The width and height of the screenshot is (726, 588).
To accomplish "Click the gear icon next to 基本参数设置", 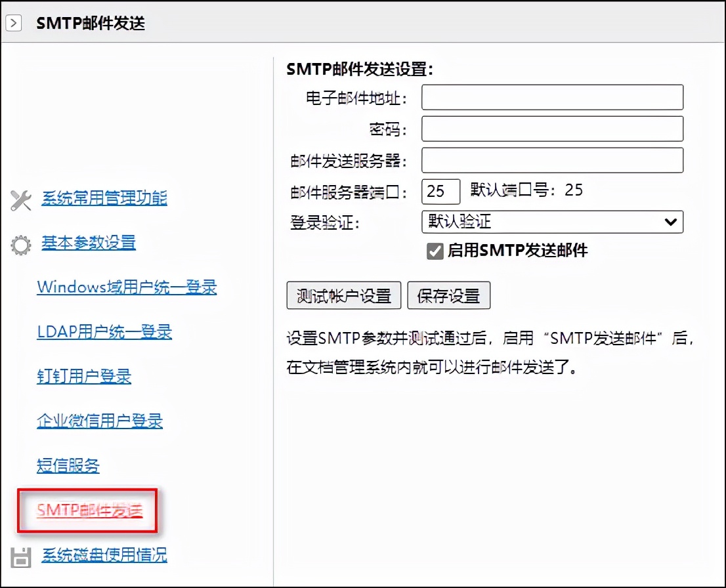I will tap(21, 243).
